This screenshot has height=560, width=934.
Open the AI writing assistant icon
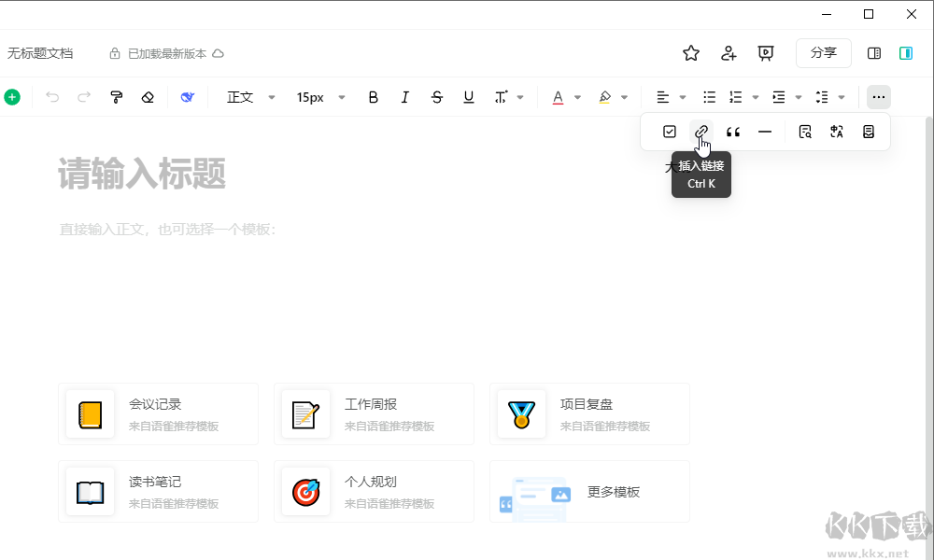click(186, 96)
